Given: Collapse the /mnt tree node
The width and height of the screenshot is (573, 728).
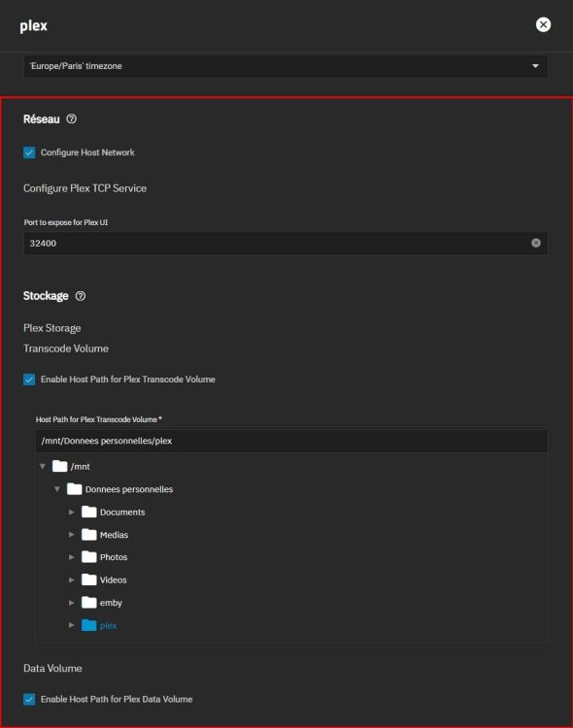Looking at the screenshot, I should click(x=43, y=466).
